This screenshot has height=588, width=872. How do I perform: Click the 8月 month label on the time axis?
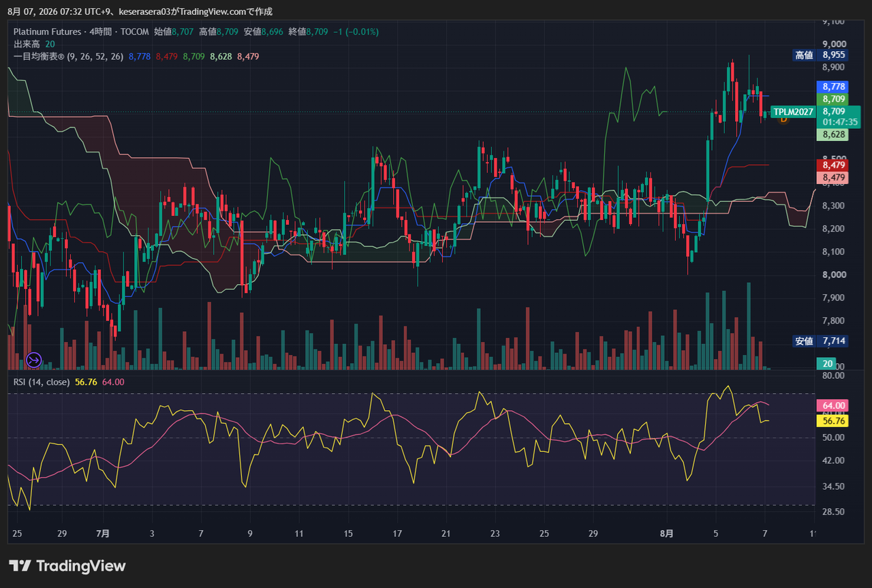(x=667, y=533)
